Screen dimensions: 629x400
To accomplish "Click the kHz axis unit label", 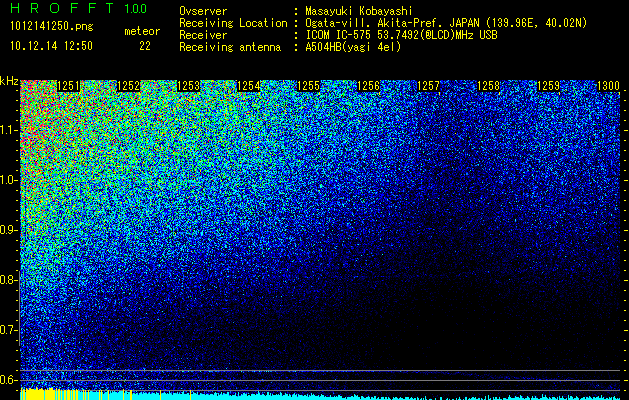I will point(9,81).
